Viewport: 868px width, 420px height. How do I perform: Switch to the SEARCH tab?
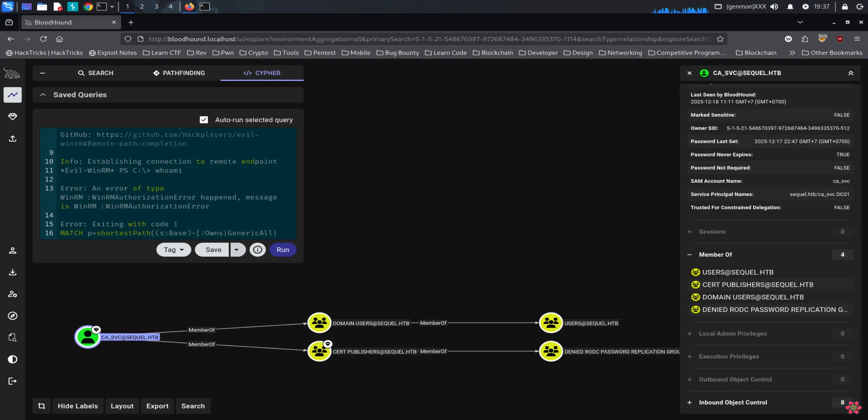pyautogui.click(x=96, y=73)
